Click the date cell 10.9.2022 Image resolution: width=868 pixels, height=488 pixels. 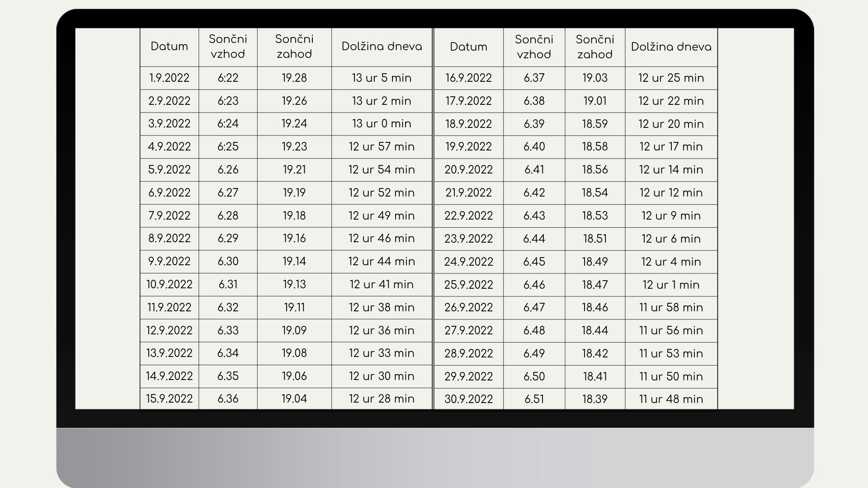169,285
